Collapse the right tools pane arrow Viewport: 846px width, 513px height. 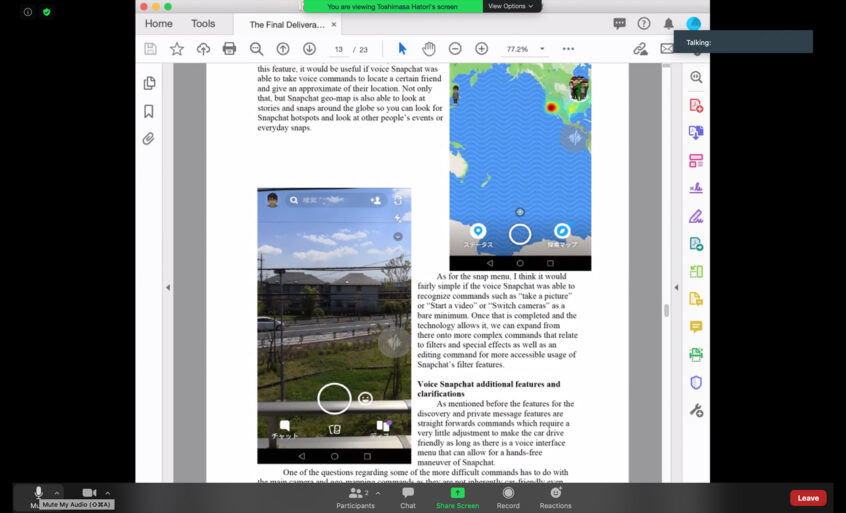click(676, 288)
